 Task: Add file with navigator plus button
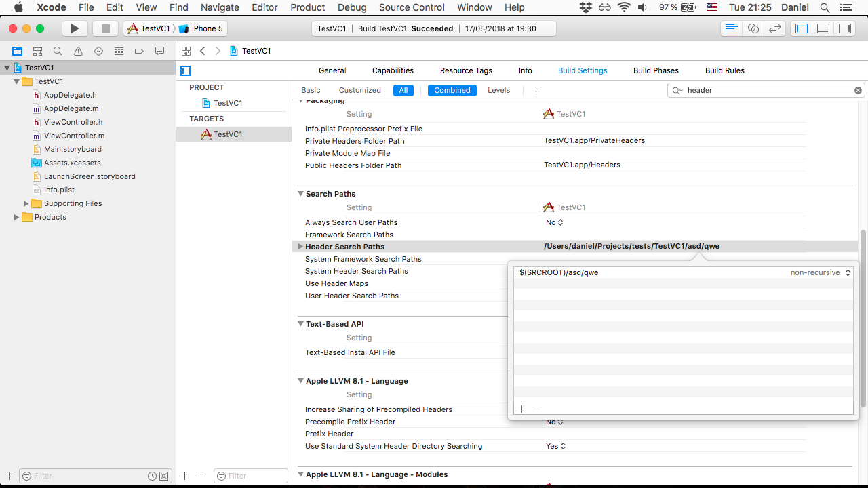coord(9,476)
